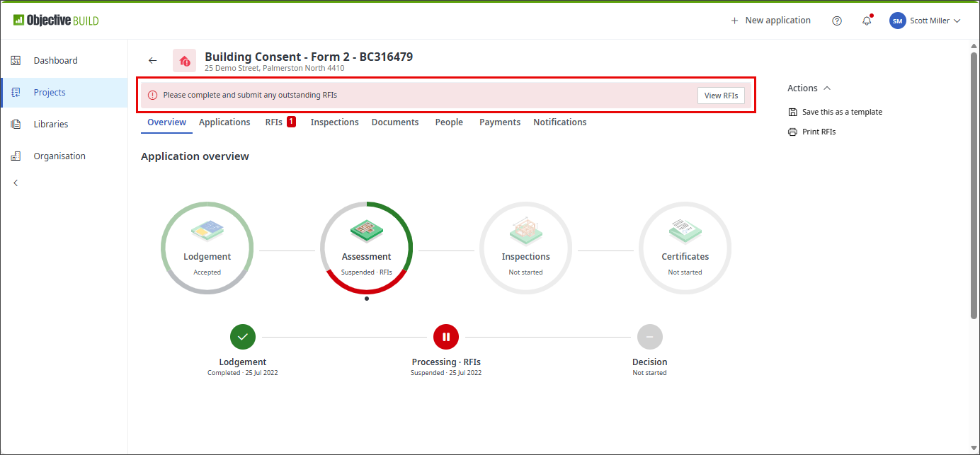This screenshot has height=455, width=980.
Task: Click the View RFIs button
Action: click(x=721, y=96)
